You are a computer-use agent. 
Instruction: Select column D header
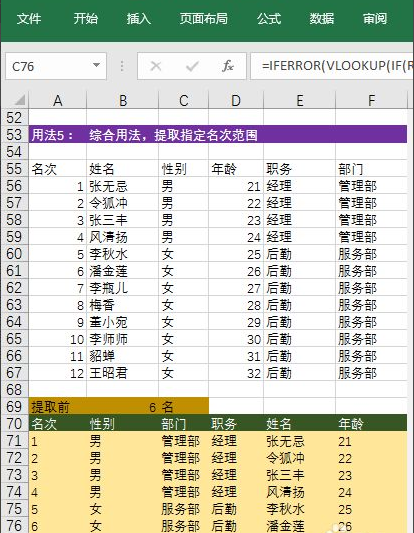[236, 101]
